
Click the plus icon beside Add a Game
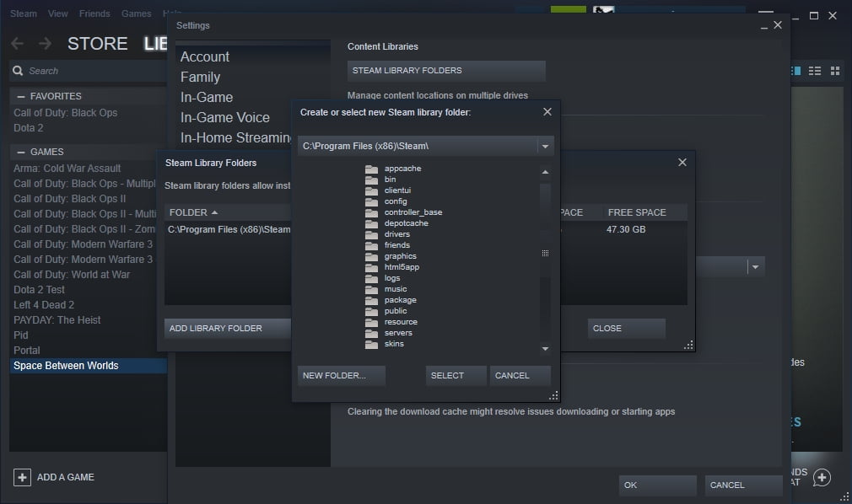pyautogui.click(x=22, y=477)
